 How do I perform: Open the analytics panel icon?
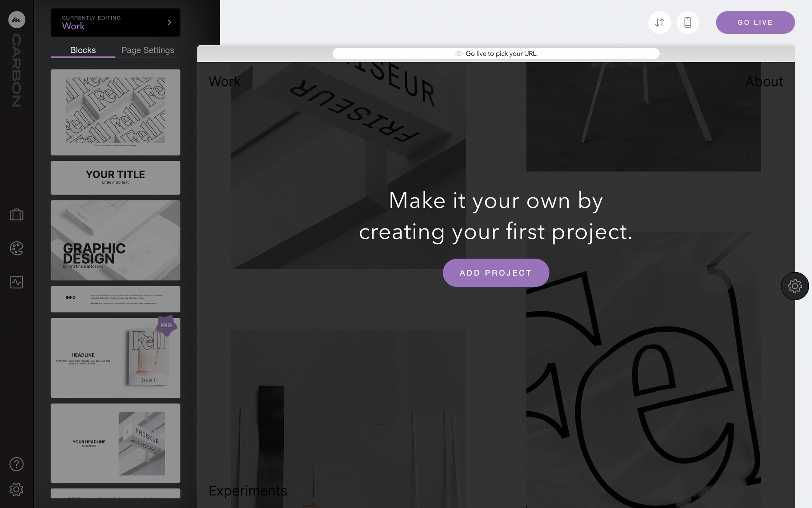pos(16,282)
